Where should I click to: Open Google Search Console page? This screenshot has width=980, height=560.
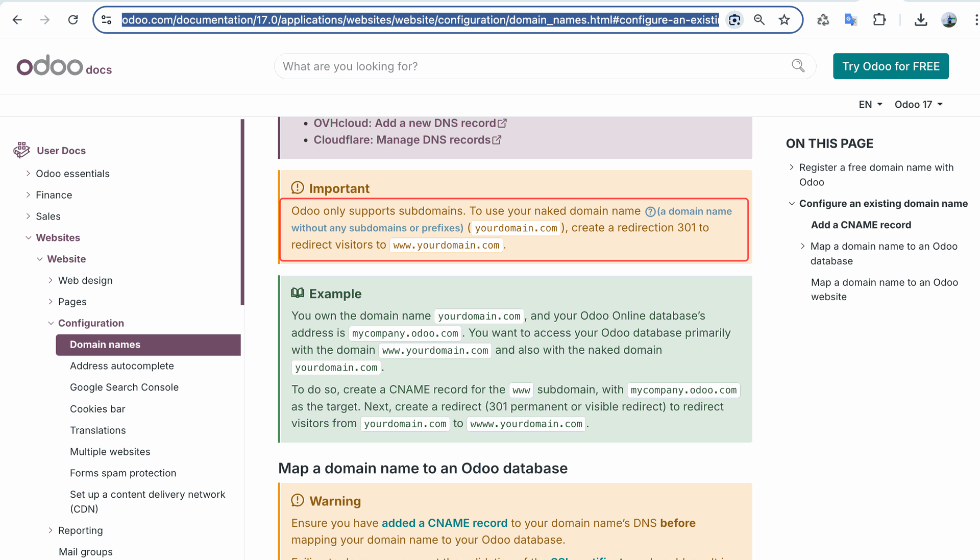point(124,387)
